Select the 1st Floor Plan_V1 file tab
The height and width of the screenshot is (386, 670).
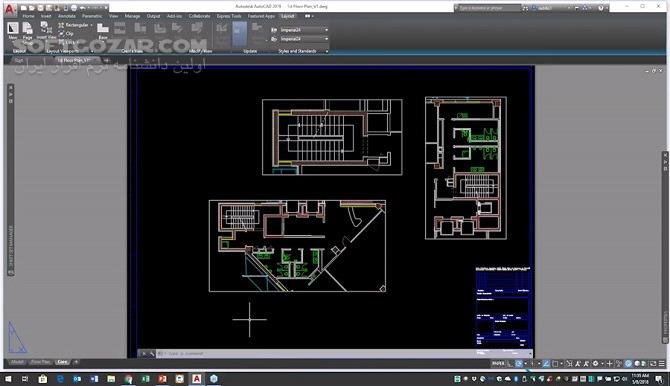point(74,61)
